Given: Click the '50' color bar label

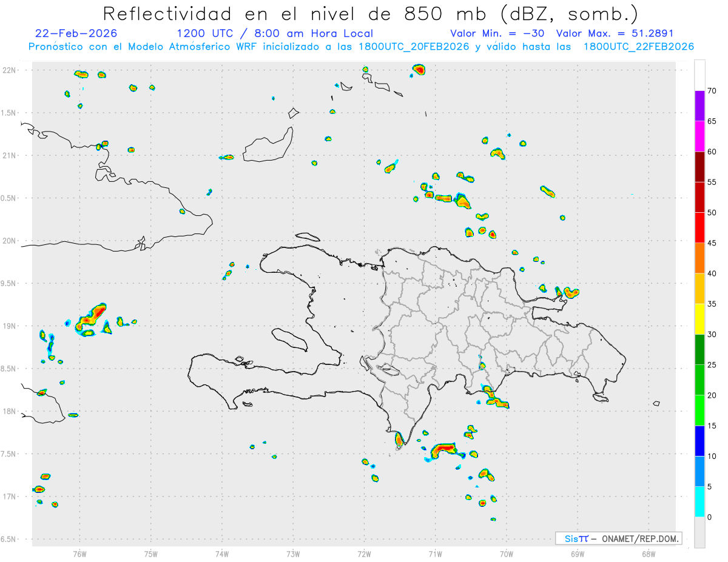Looking at the screenshot, I should (712, 213).
